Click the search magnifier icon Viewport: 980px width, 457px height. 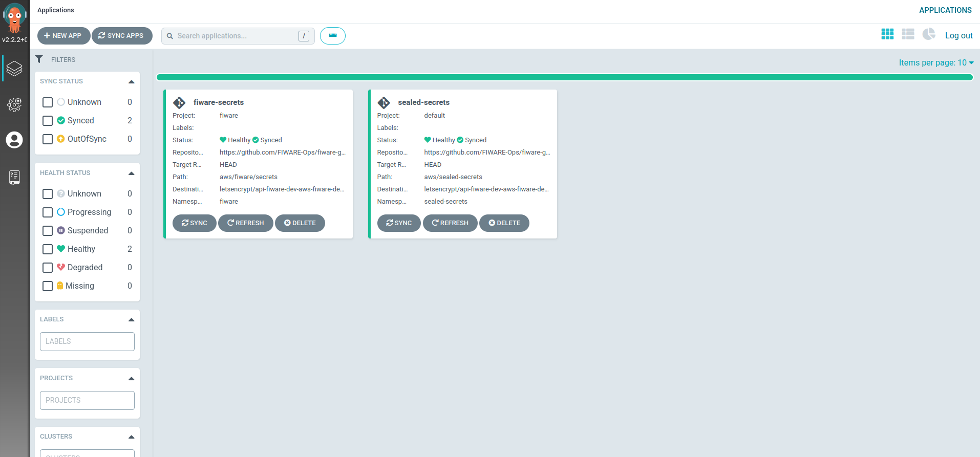[x=170, y=36]
